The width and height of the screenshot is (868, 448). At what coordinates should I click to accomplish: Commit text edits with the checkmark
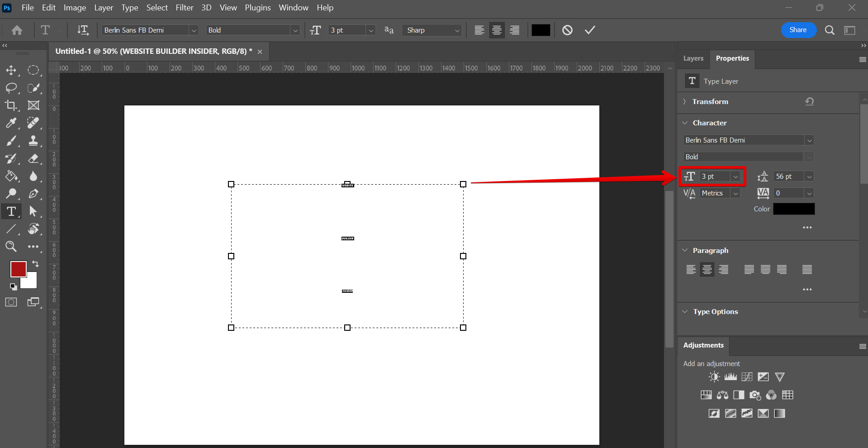click(590, 30)
